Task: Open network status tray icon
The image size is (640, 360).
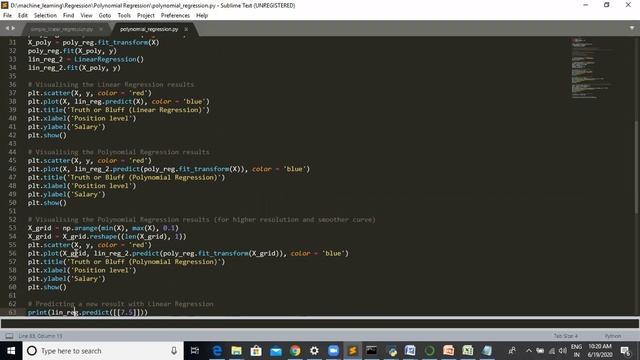Action: [x=552, y=351]
